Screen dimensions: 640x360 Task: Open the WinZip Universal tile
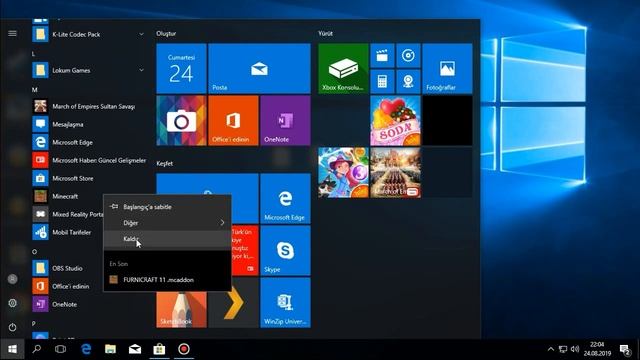click(285, 302)
